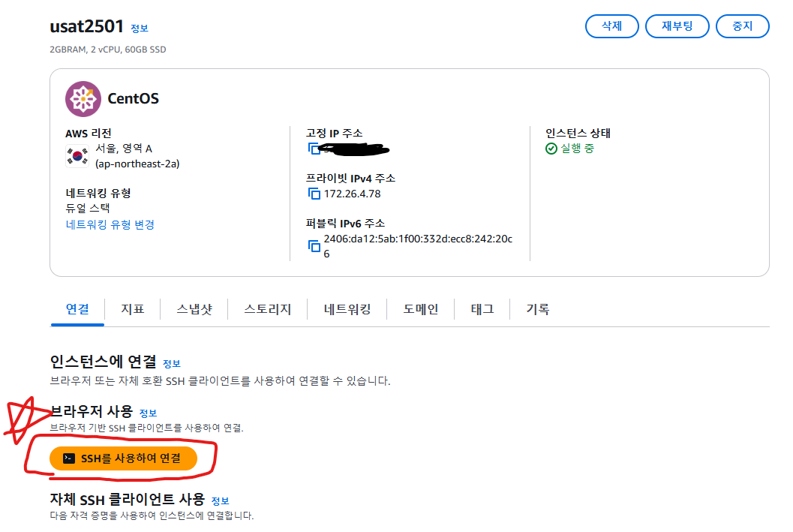Click the 인스턴스 상태 label
Viewport: 793px width, 532px height.
tap(578, 134)
